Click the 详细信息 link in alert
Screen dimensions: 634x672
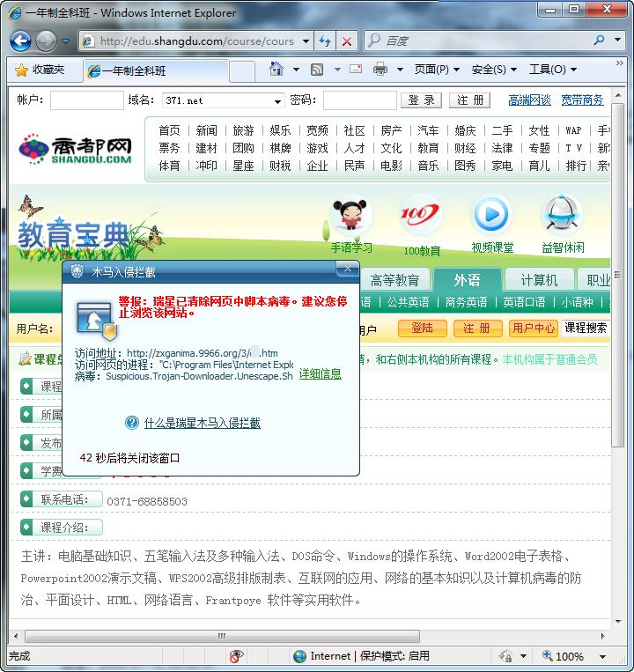point(321,374)
